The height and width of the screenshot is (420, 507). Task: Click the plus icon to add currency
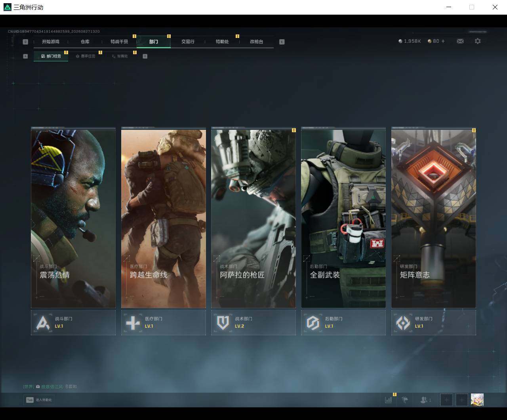tap(443, 41)
